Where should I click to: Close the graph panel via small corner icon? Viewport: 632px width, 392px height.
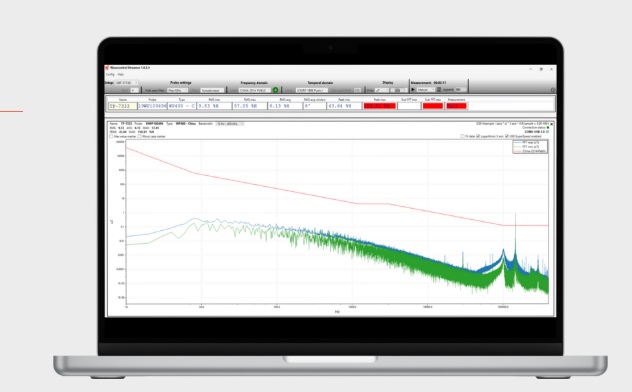(552, 124)
